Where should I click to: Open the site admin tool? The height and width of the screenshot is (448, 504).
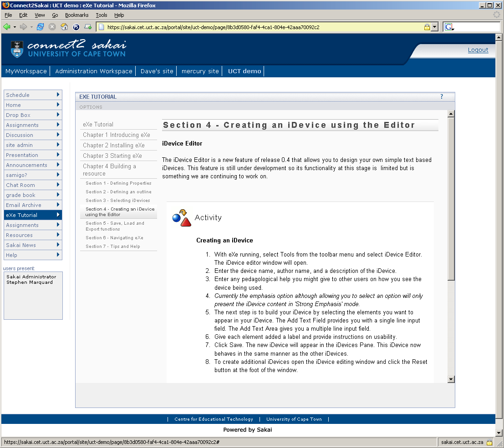33,145
